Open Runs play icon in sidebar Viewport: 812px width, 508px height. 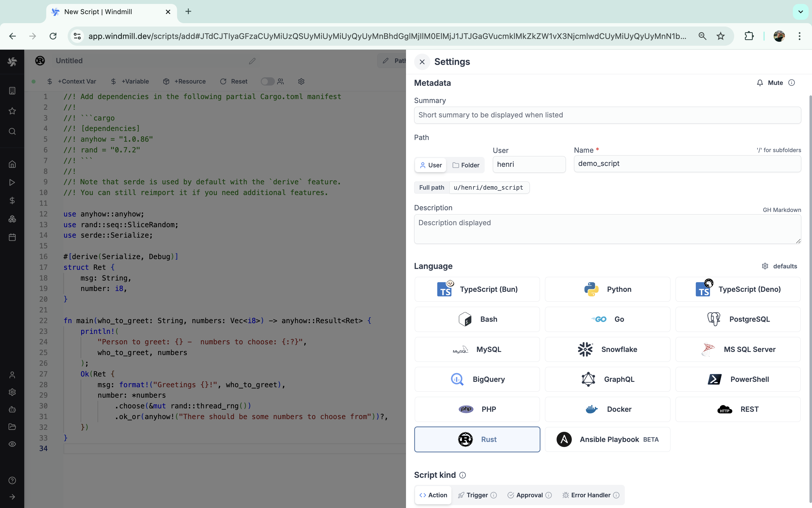coord(12,182)
